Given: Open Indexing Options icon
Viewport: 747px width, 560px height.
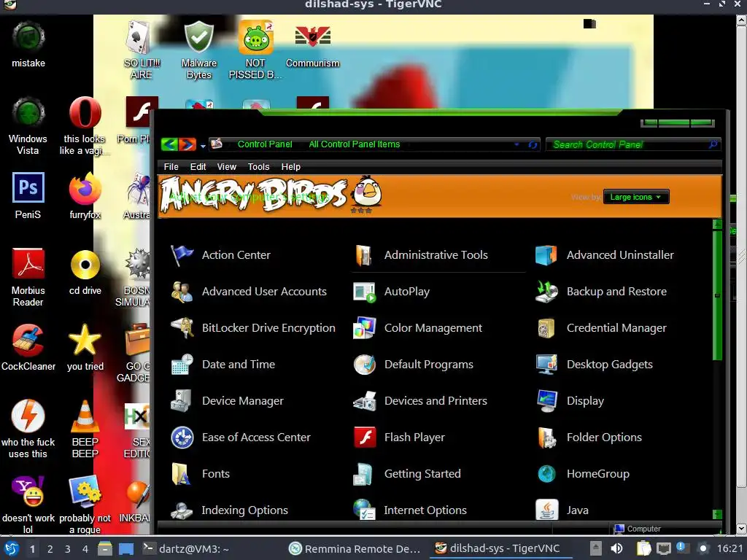Looking at the screenshot, I should click(182, 510).
